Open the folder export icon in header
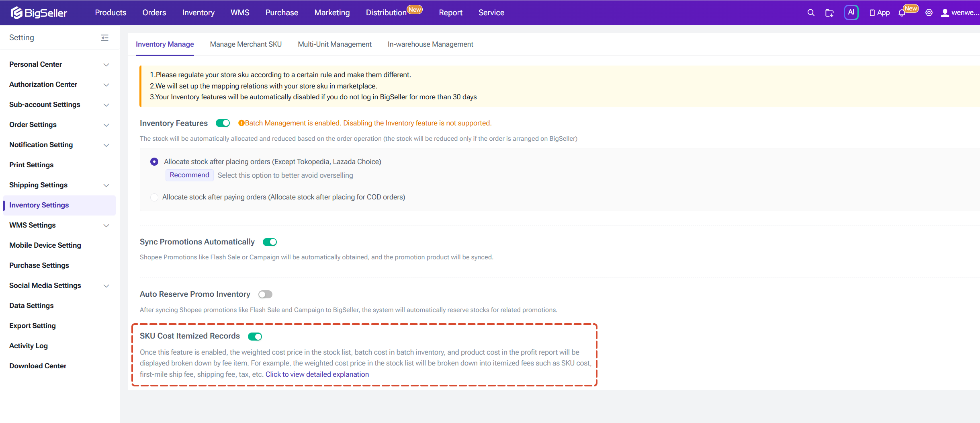Viewport: 980px width, 423px height. [x=829, y=13]
